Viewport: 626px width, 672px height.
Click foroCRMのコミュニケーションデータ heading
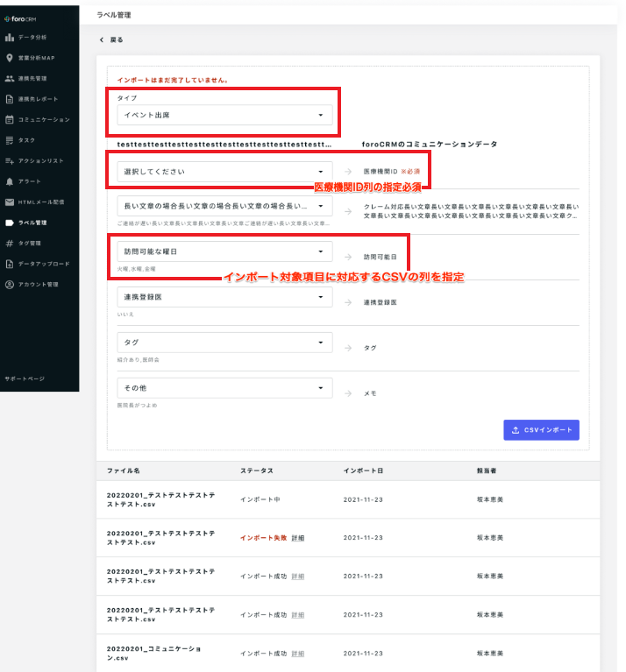tap(430, 144)
